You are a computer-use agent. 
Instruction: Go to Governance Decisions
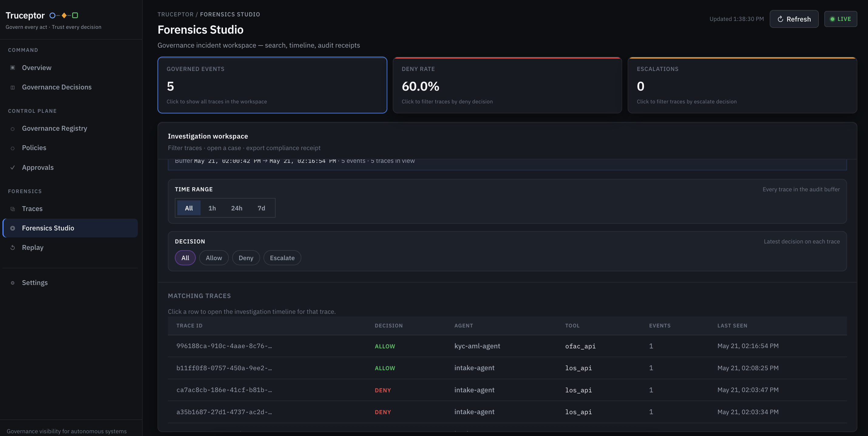click(x=70, y=87)
